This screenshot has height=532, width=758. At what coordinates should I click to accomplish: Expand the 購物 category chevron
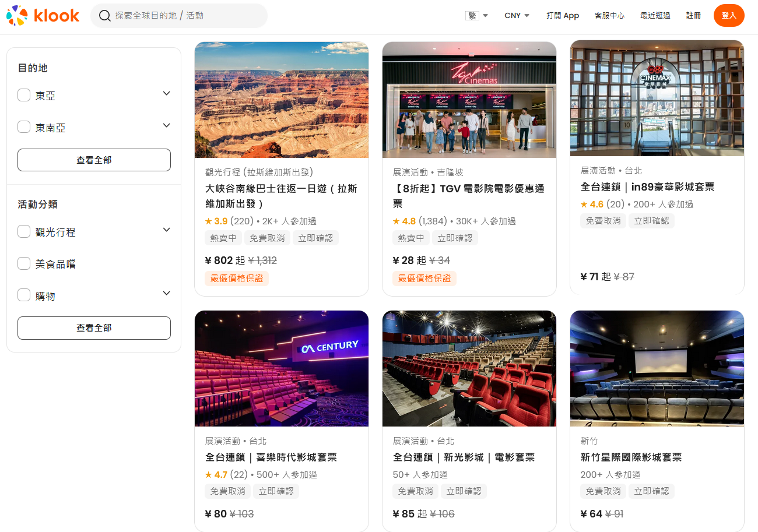pyautogui.click(x=166, y=293)
